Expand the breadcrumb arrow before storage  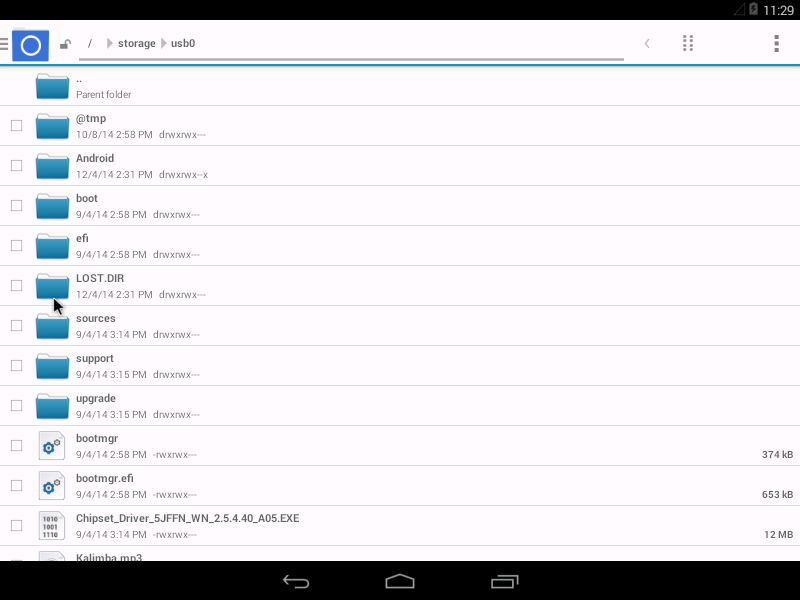click(x=109, y=43)
